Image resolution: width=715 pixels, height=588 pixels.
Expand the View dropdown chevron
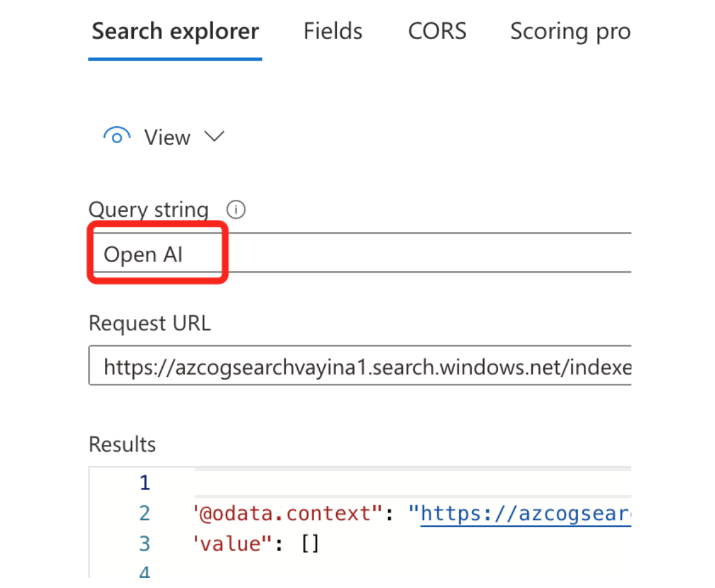tap(215, 136)
